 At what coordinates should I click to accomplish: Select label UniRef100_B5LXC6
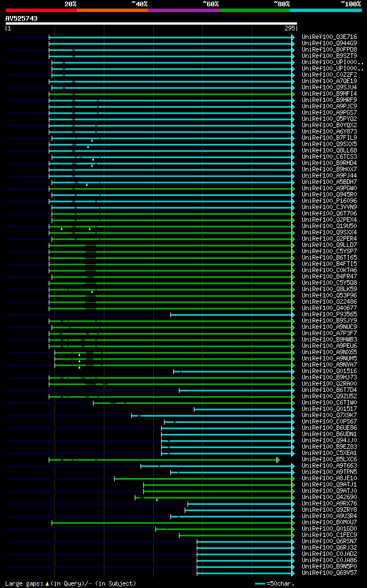(x=330, y=460)
